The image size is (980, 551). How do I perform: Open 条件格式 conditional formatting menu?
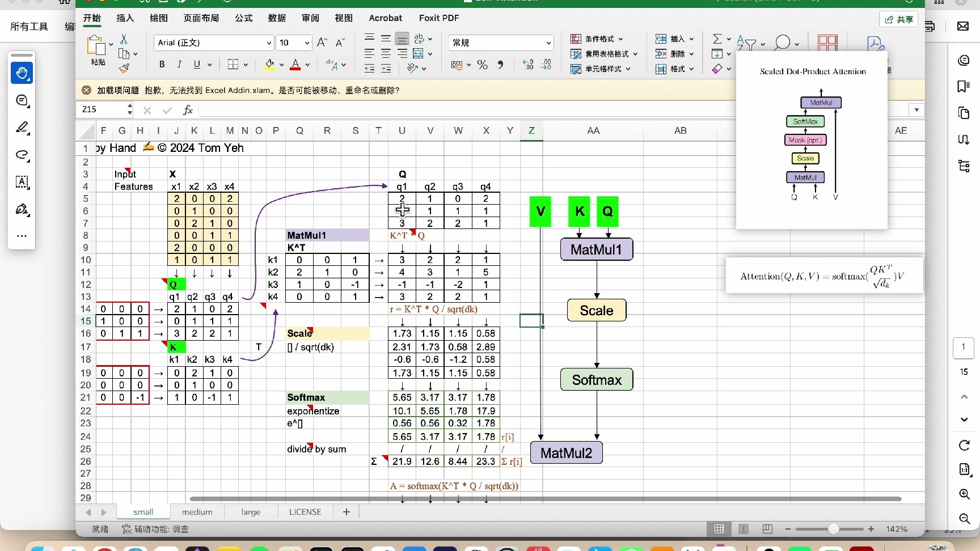click(x=597, y=39)
